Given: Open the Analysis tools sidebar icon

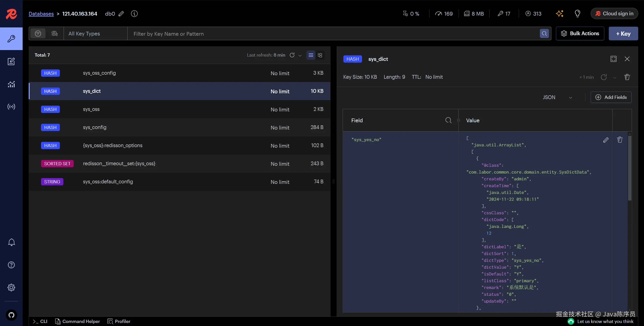Looking at the screenshot, I should point(11,84).
